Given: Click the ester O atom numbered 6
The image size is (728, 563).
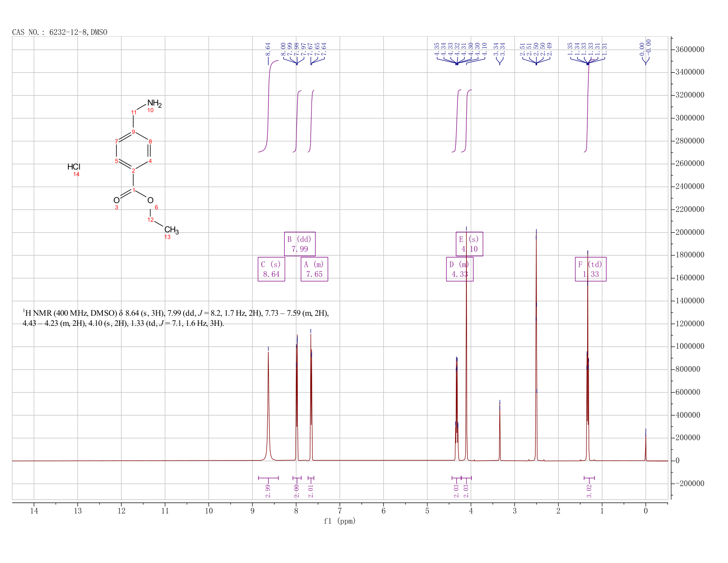Looking at the screenshot, I should pos(150,200).
